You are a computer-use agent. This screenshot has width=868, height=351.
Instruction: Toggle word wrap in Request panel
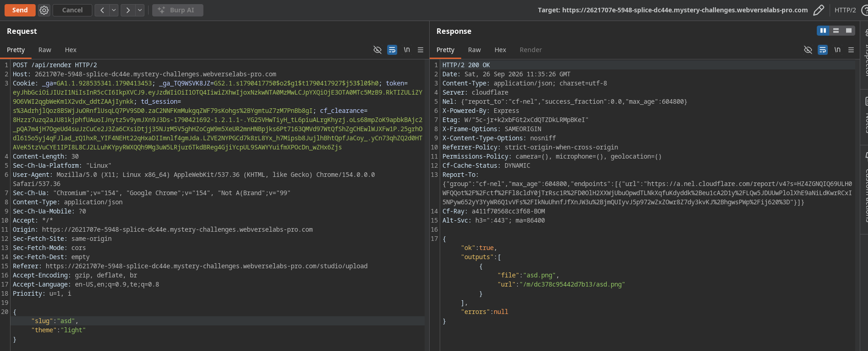pos(392,50)
